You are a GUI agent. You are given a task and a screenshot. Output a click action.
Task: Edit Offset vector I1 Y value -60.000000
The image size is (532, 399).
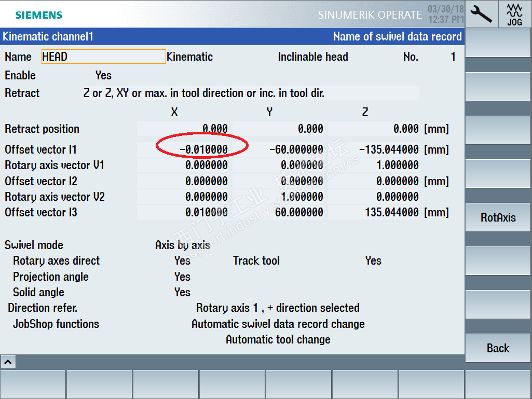point(278,149)
